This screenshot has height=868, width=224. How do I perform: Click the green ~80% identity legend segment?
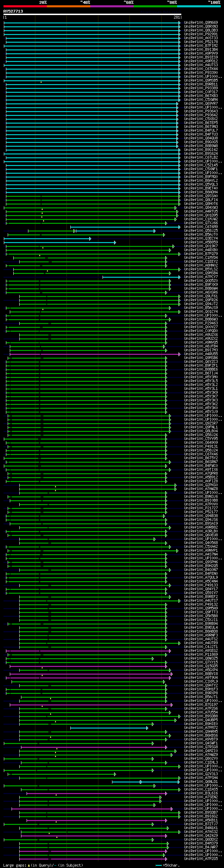tap(155, 6)
